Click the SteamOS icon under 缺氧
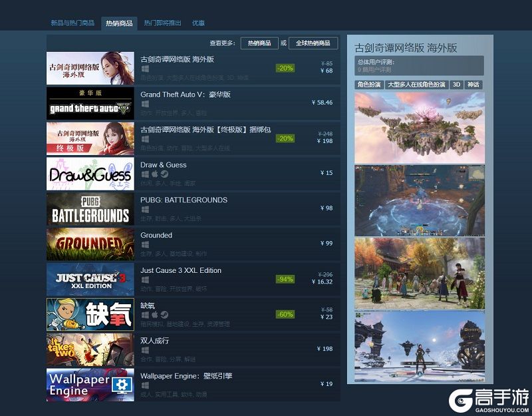532x416 pixels. 164,315
